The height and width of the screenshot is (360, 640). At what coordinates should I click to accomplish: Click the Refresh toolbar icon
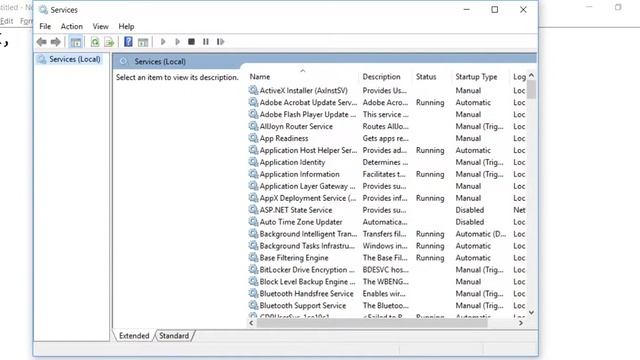pyautogui.click(x=95, y=42)
